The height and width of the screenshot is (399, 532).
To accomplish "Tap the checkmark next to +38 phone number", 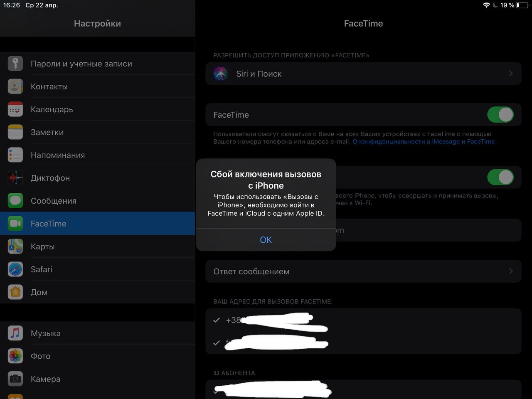I will (x=217, y=320).
